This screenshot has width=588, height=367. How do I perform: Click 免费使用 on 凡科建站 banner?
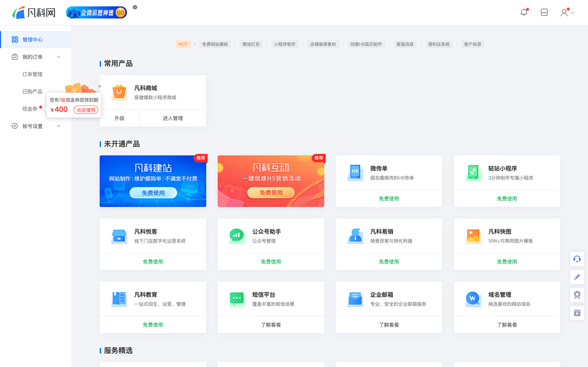pos(153,193)
